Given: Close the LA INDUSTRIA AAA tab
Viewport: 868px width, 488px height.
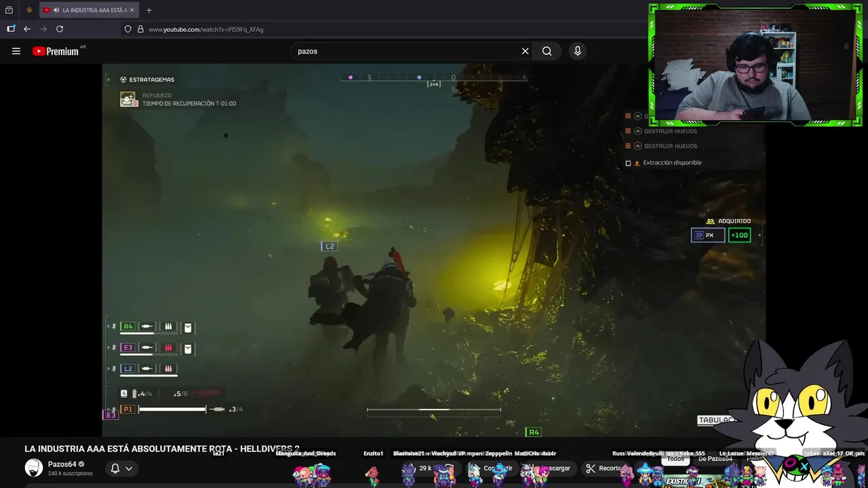Looking at the screenshot, I should [x=132, y=10].
